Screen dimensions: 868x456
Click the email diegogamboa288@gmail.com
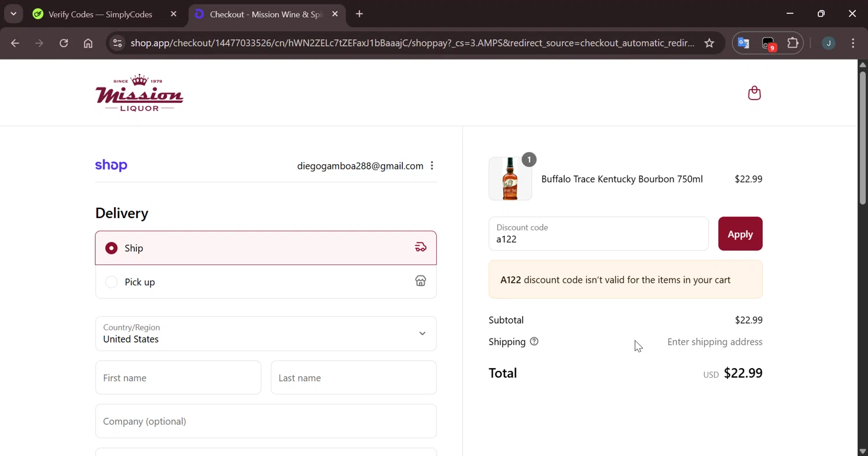360,166
